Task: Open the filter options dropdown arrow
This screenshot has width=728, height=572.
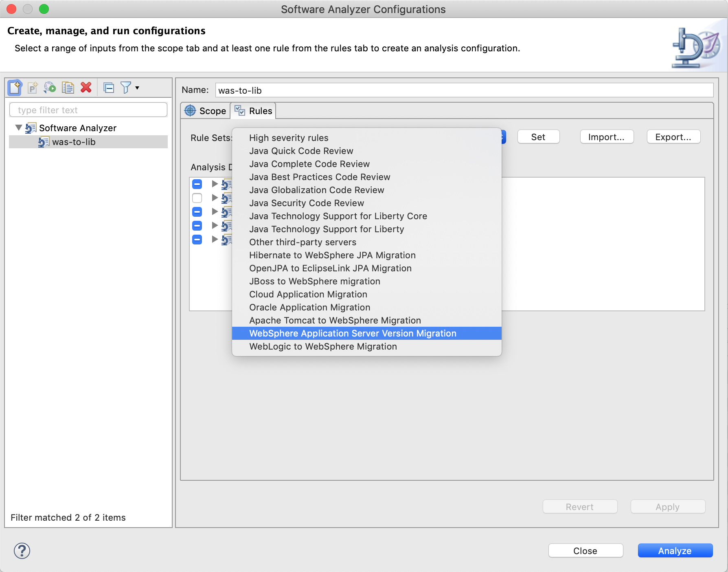Action: (x=137, y=88)
